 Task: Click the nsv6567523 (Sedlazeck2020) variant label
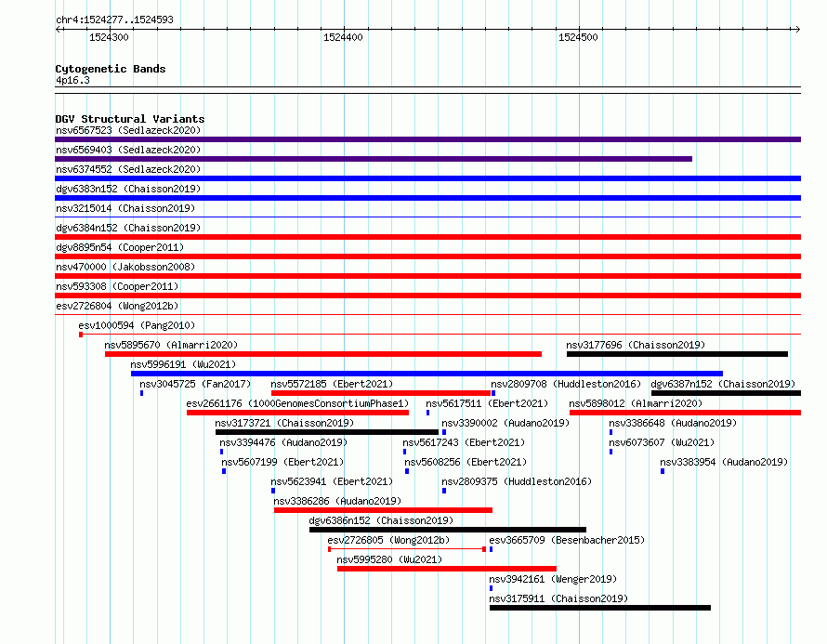coord(128,130)
